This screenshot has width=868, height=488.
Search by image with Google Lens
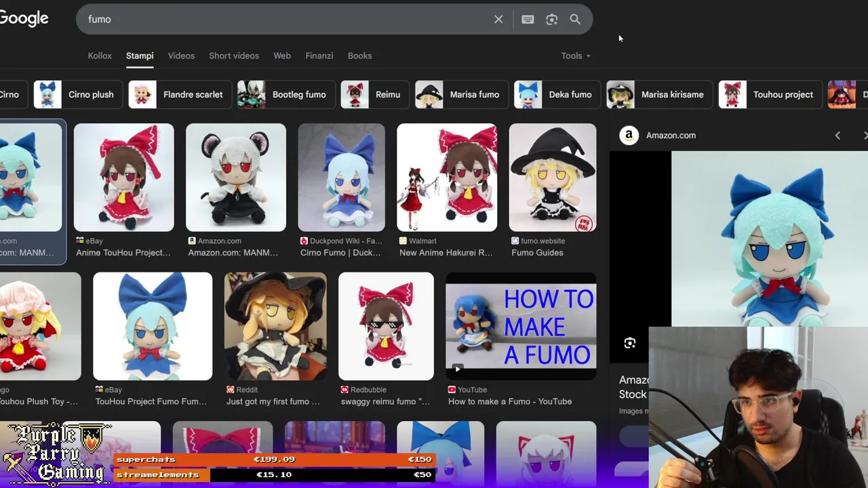pyautogui.click(x=551, y=19)
